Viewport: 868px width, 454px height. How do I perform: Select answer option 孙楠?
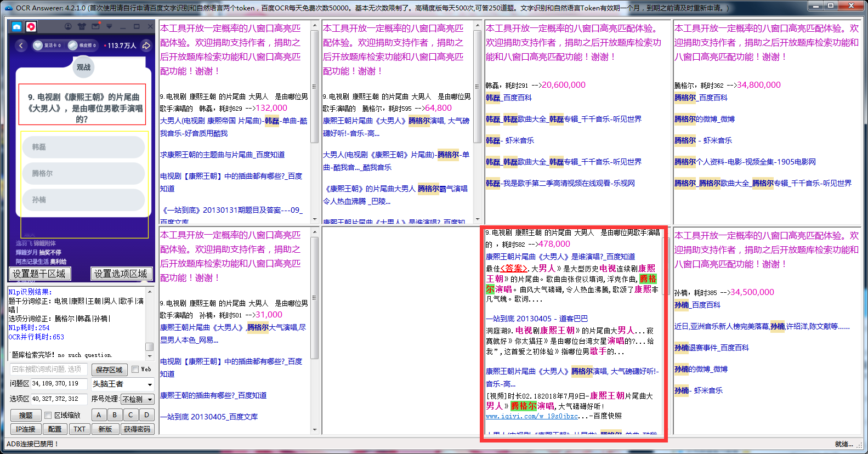[83, 200]
